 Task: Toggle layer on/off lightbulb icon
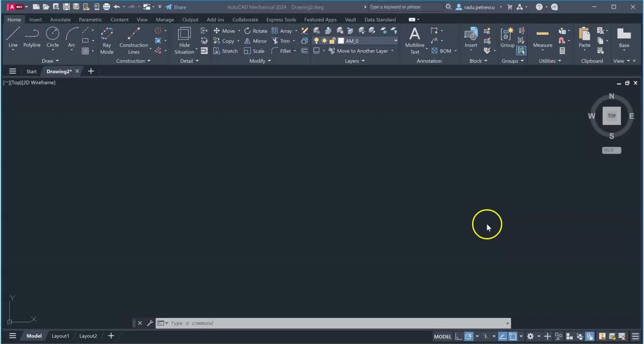click(316, 41)
